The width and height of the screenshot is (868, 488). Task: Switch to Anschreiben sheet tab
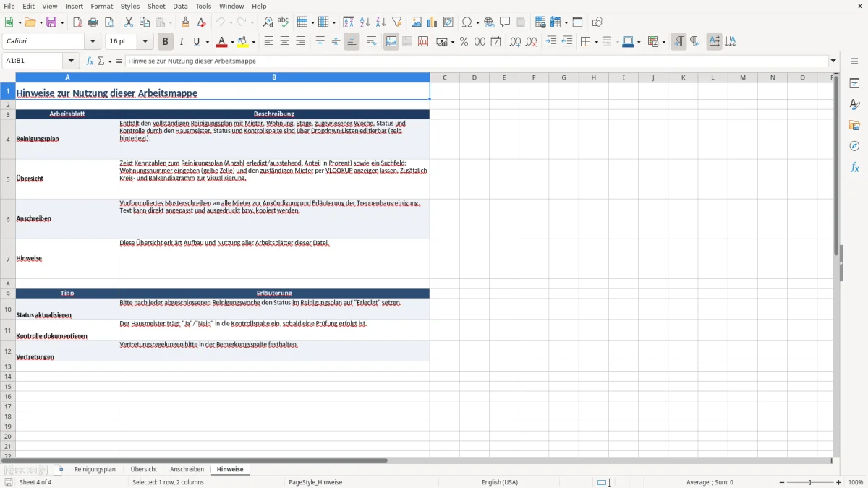click(x=187, y=470)
